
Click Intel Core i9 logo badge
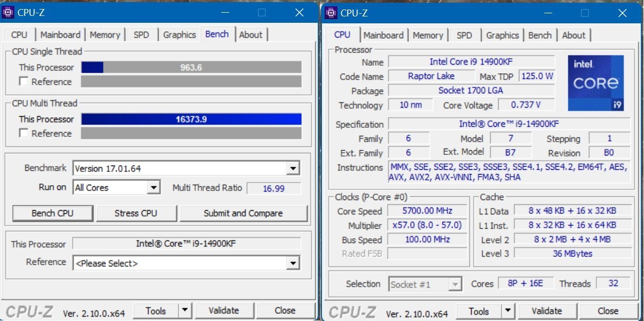click(x=596, y=83)
